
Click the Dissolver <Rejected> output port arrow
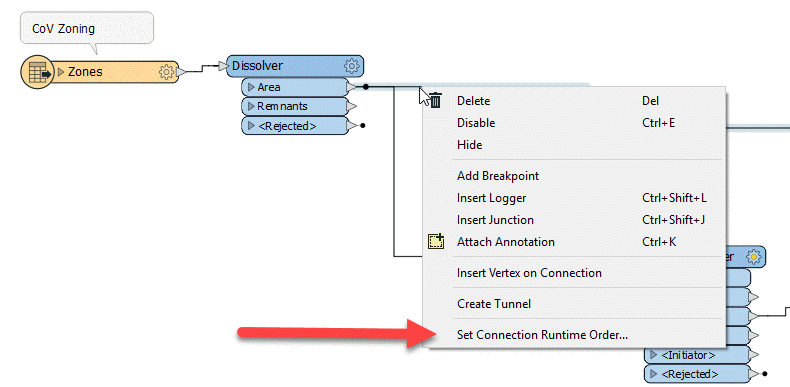click(x=352, y=125)
